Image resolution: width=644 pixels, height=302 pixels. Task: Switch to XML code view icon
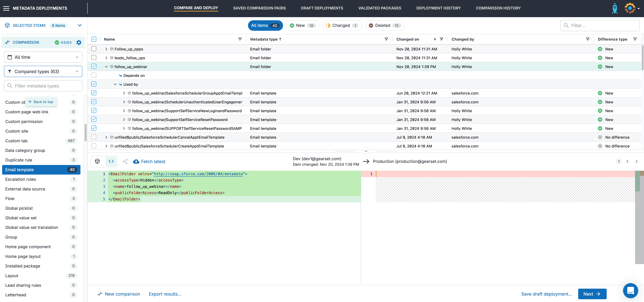click(111, 161)
